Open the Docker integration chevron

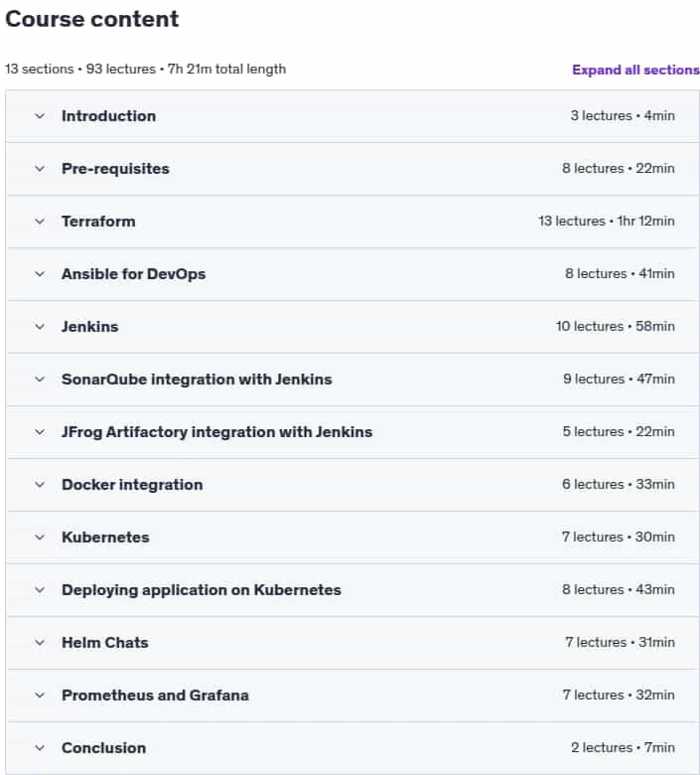point(40,485)
